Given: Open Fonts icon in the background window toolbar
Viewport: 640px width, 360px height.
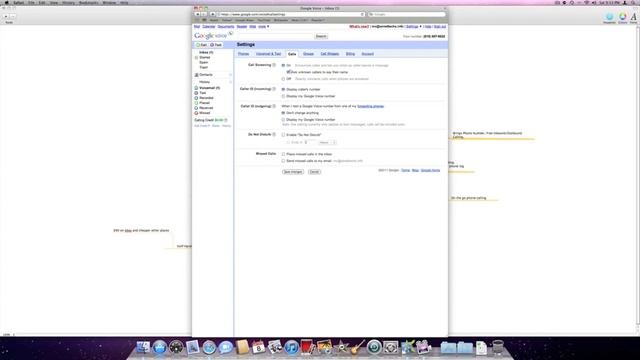Looking at the screenshot, I should pos(633,17).
